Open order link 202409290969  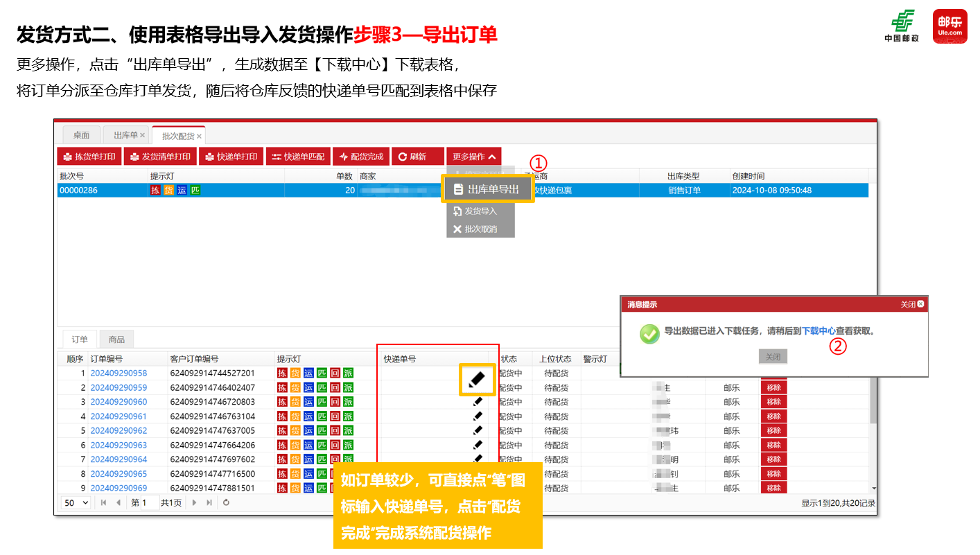[x=119, y=488]
